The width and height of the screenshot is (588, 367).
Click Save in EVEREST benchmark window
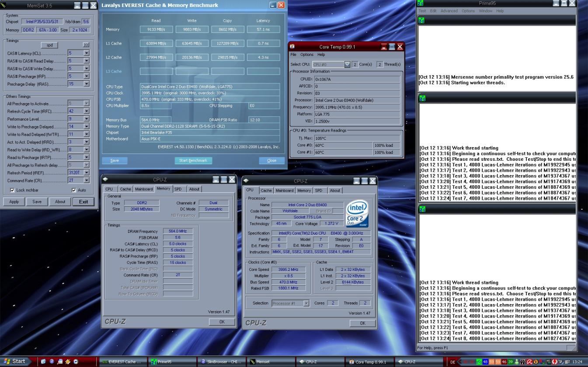point(115,160)
